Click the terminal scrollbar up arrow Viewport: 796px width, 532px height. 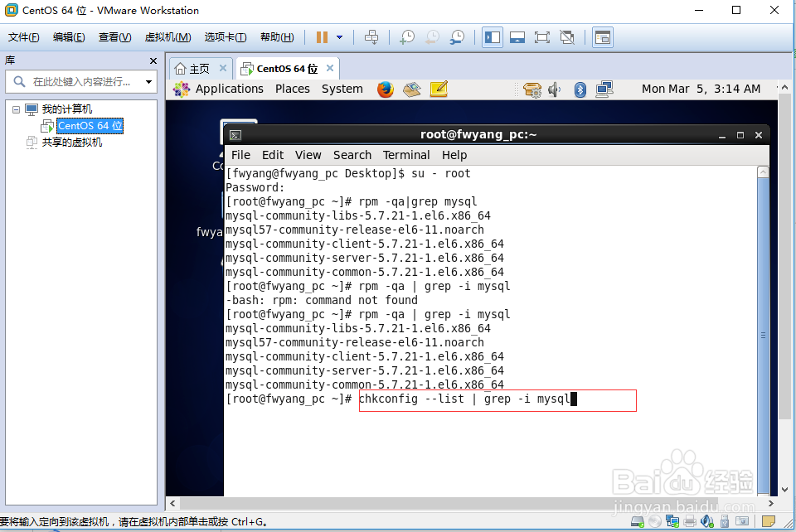pyautogui.click(x=763, y=172)
